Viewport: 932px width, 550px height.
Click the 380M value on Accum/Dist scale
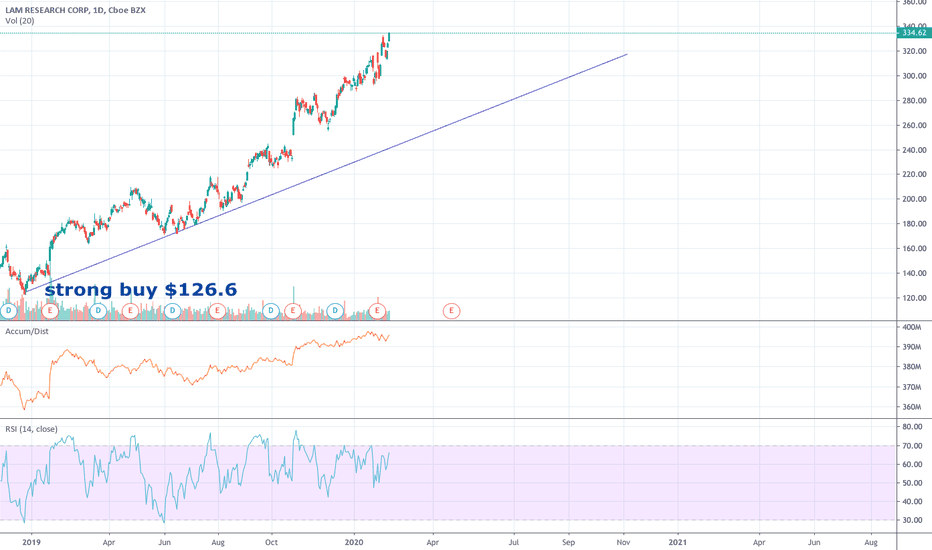[x=912, y=367]
